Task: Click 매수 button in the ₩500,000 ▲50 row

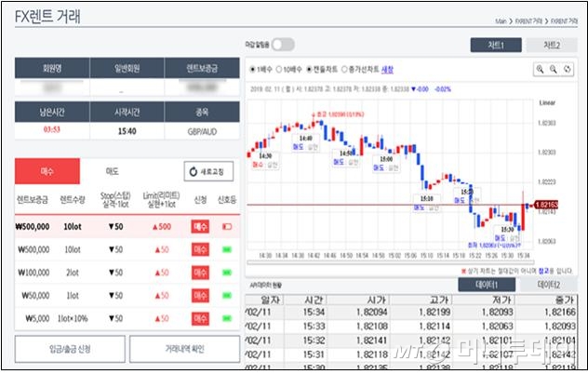Action: 200,249
